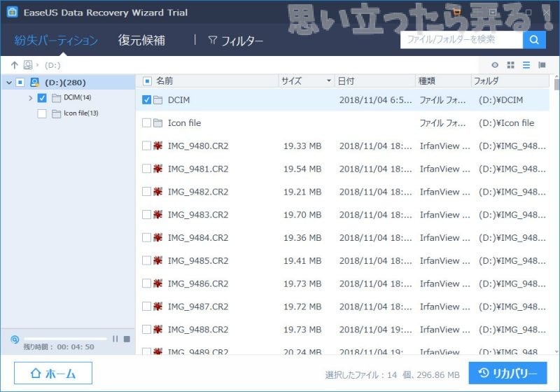Click the 19.21 MB size cell

(x=302, y=192)
